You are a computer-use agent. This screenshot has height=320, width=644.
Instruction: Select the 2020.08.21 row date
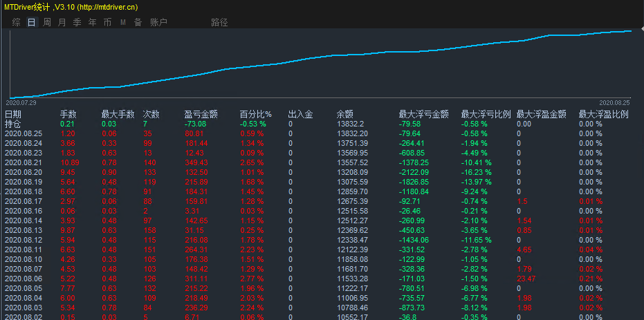tap(24, 162)
